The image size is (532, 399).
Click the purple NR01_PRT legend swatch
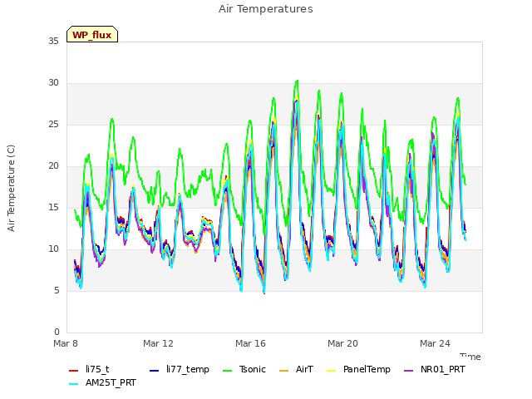(408, 371)
